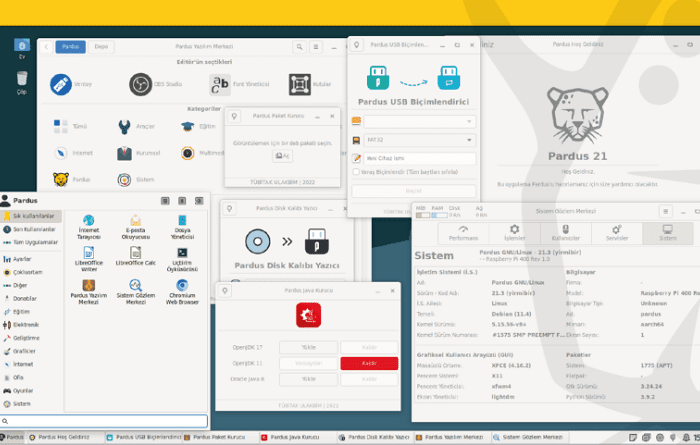Switch to Depo tab in software center
Viewport: 700px width, 445px height.
(101, 46)
